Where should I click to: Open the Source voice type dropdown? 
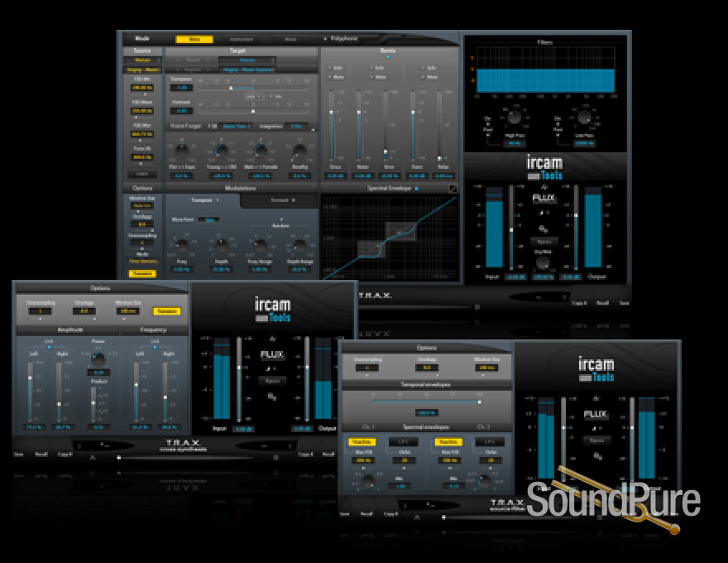(142, 60)
